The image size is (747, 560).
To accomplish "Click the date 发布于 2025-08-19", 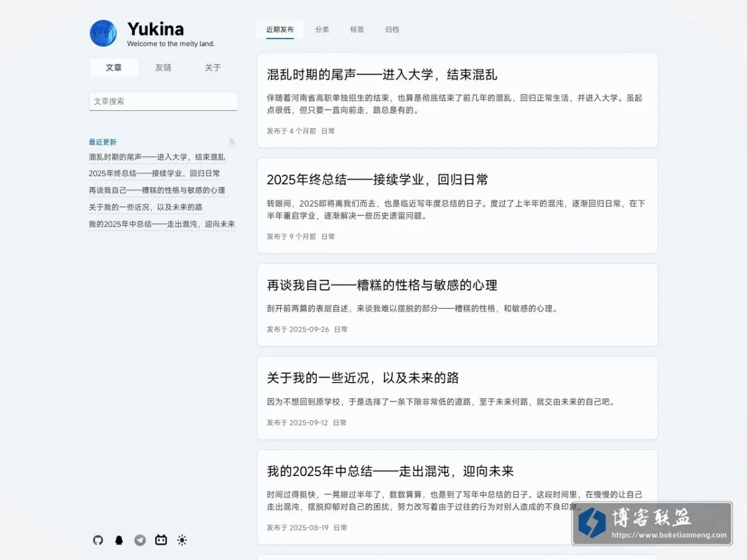I will [x=298, y=528].
